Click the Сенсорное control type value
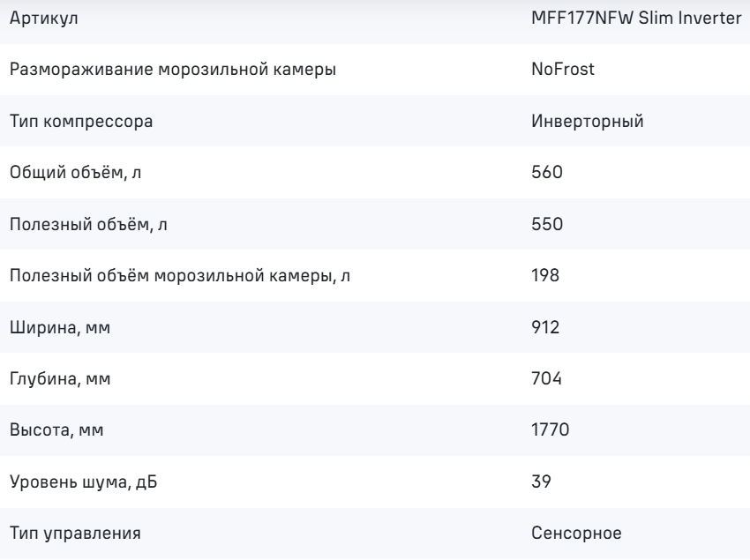Viewport: 750px width, 560px height. (x=576, y=533)
